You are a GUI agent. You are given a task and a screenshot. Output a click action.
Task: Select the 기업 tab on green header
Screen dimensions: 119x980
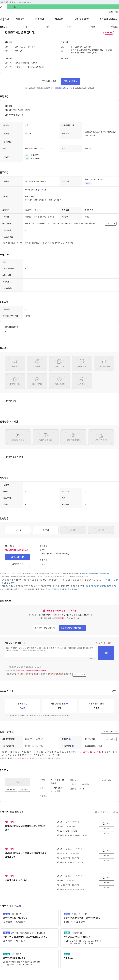pos(15,7)
